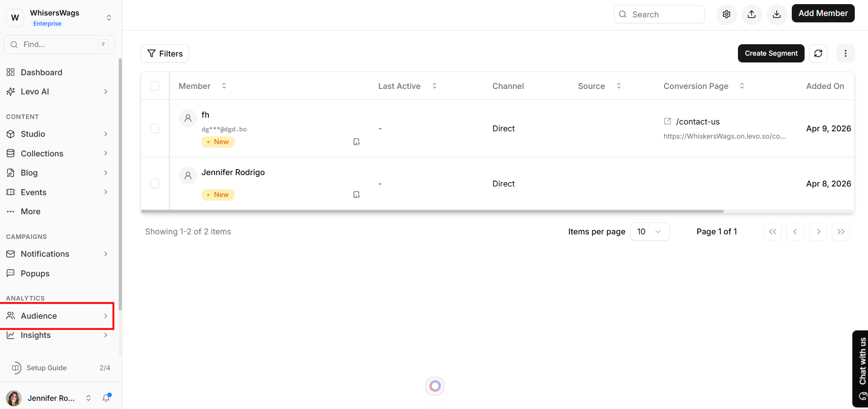Click the upload export icon

coord(752,15)
